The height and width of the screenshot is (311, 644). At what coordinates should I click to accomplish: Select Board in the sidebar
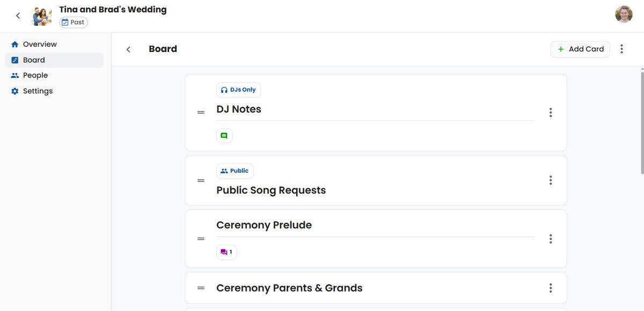coord(54,60)
